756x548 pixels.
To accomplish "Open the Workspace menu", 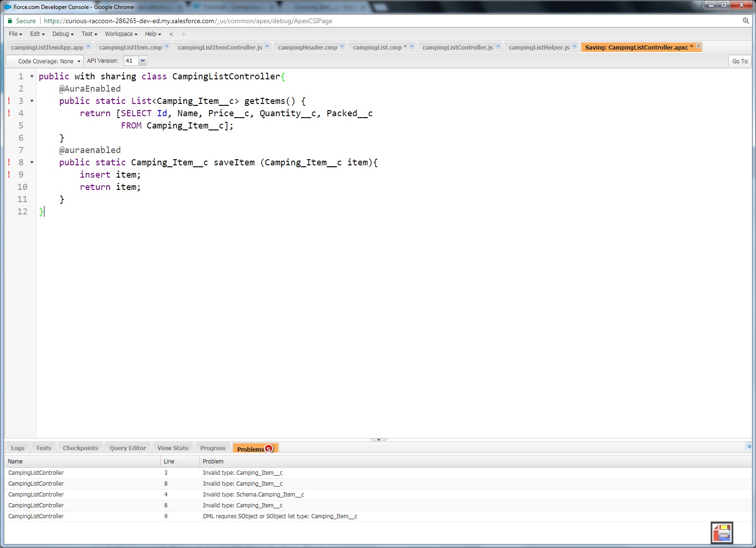I will tap(121, 34).
